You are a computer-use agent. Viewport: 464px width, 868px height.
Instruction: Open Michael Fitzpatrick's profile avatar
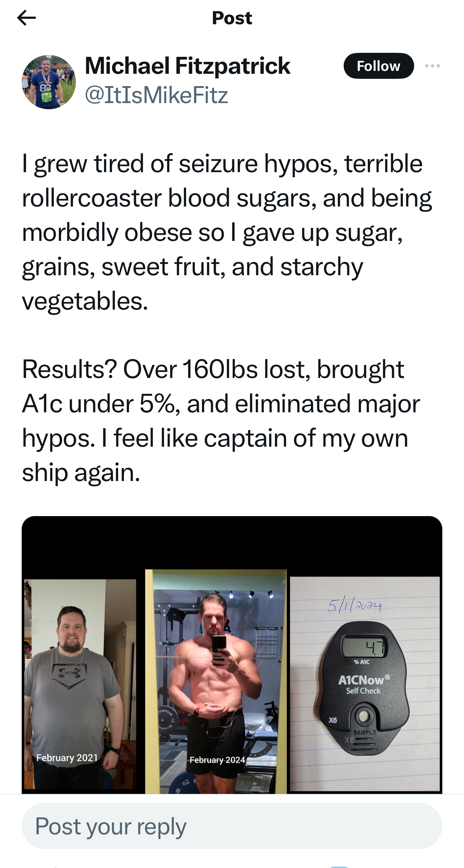click(49, 82)
